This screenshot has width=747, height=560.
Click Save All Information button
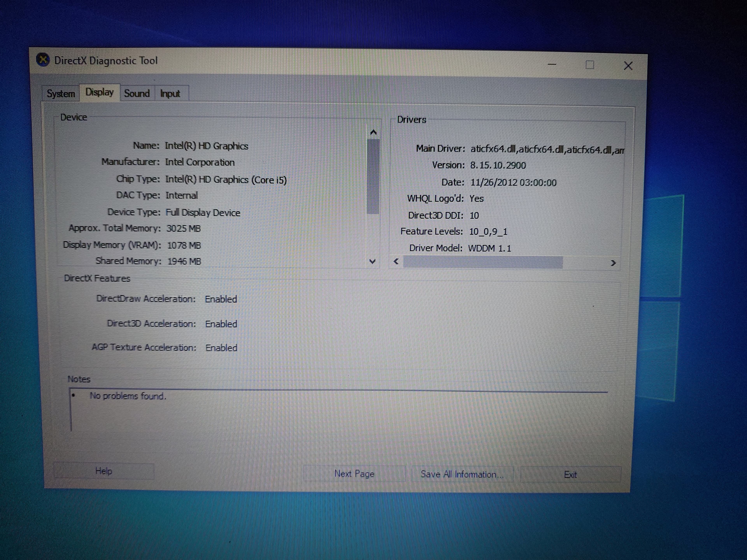[462, 474]
